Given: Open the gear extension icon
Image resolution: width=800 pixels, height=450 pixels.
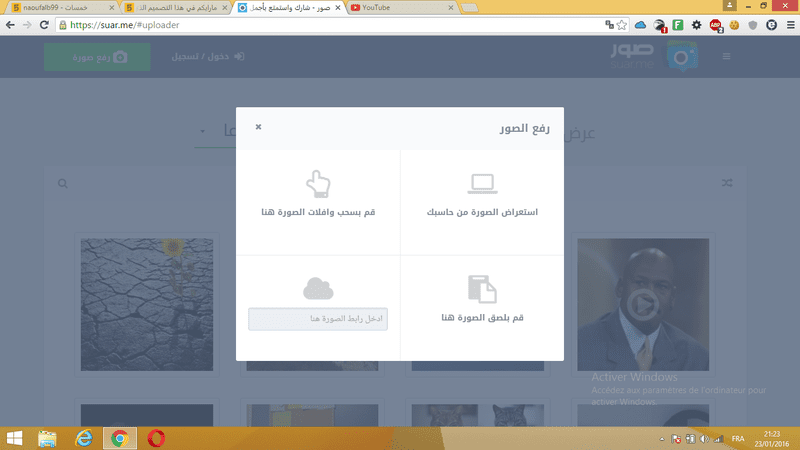Looking at the screenshot, I should pyautogui.click(x=696, y=25).
